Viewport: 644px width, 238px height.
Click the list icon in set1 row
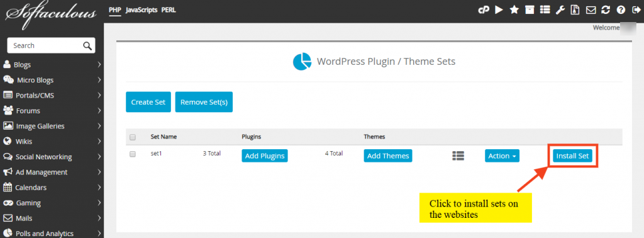[458, 156]
